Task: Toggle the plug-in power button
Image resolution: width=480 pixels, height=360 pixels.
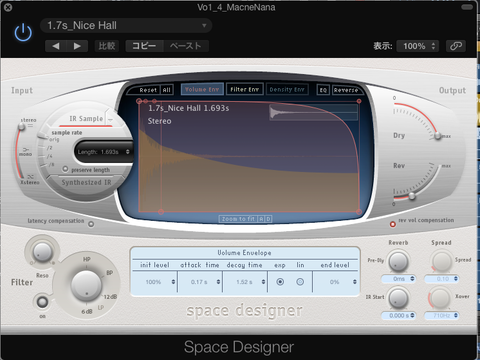Action: click(x=23, y=32)
